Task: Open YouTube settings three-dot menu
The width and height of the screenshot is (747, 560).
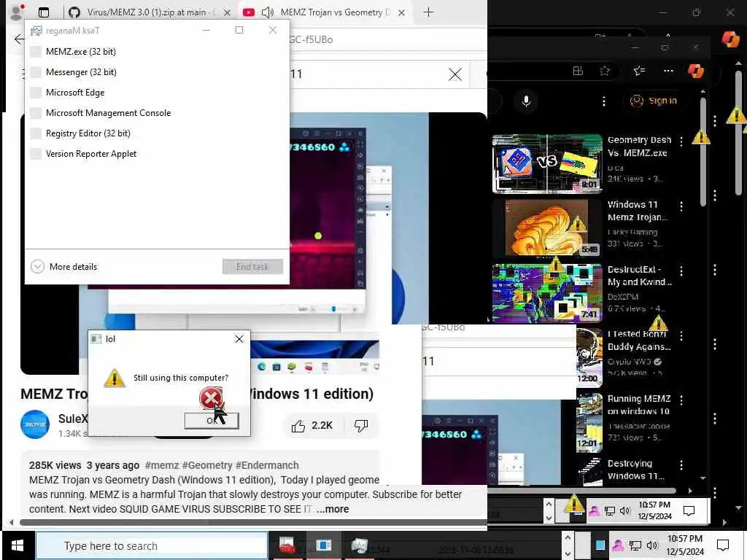Action: 603,101
